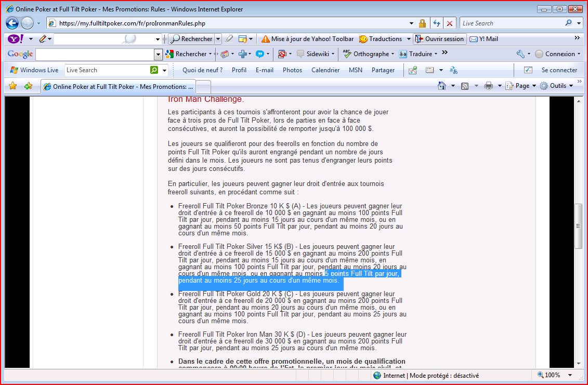Viewport: 588px width, 385px height.
Task: Click the Live Search box at top right
Action: (x=512, y=23)
